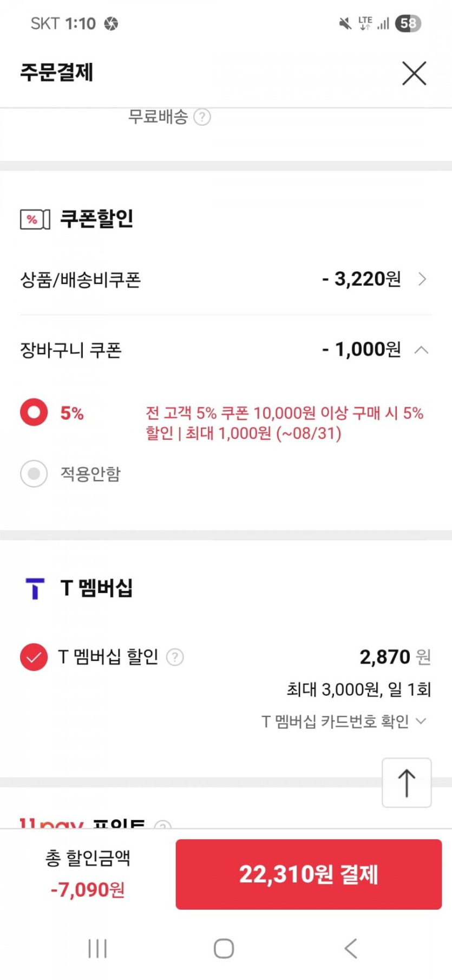
Task: Tap the 11pay point help icon
Action: (162, 826)
